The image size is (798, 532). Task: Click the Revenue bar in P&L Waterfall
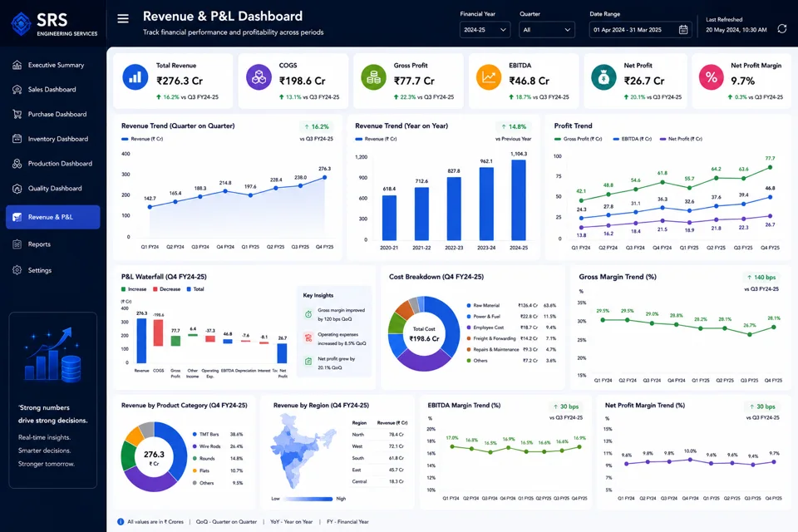click(x=141, y=341)
